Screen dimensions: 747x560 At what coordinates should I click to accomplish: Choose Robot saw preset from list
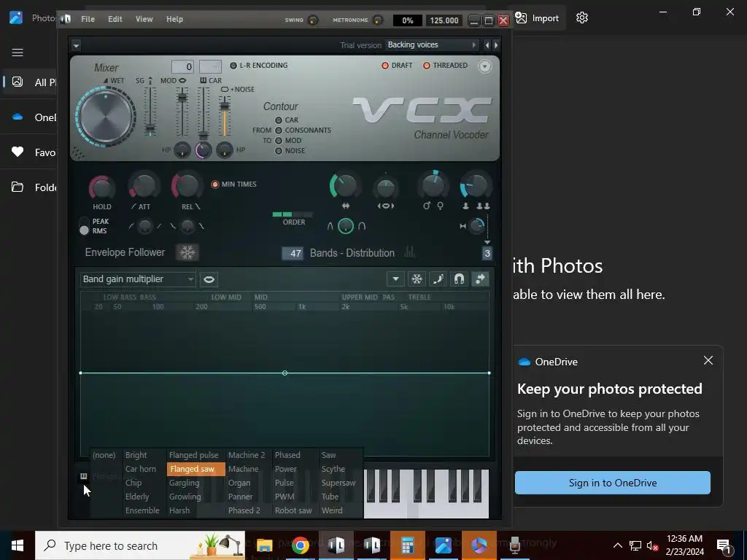pos(293,510)
